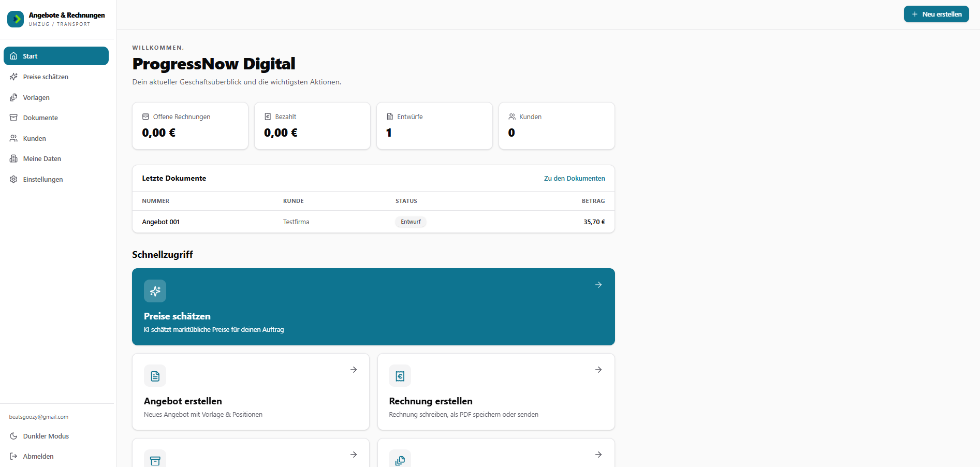Click the BETRAG column header

tap(593, 201)
